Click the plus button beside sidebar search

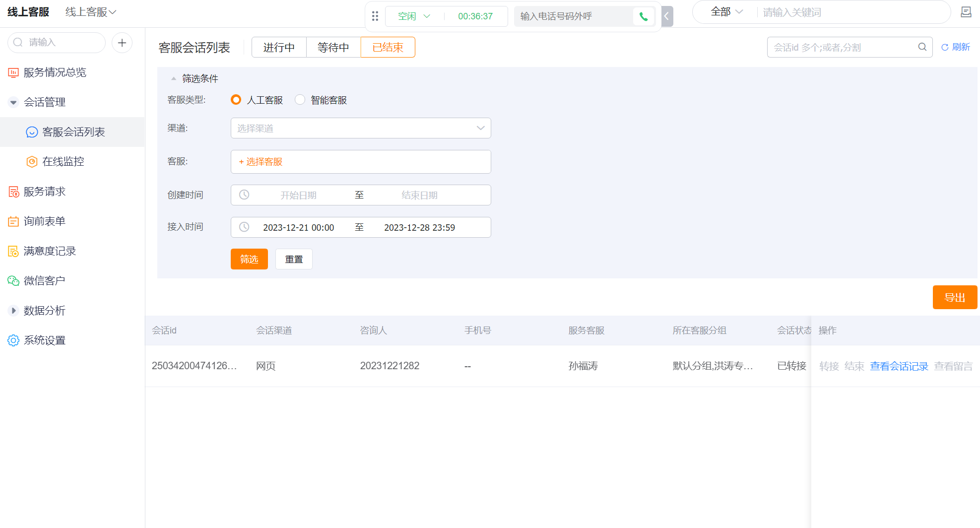click(122, 43)
